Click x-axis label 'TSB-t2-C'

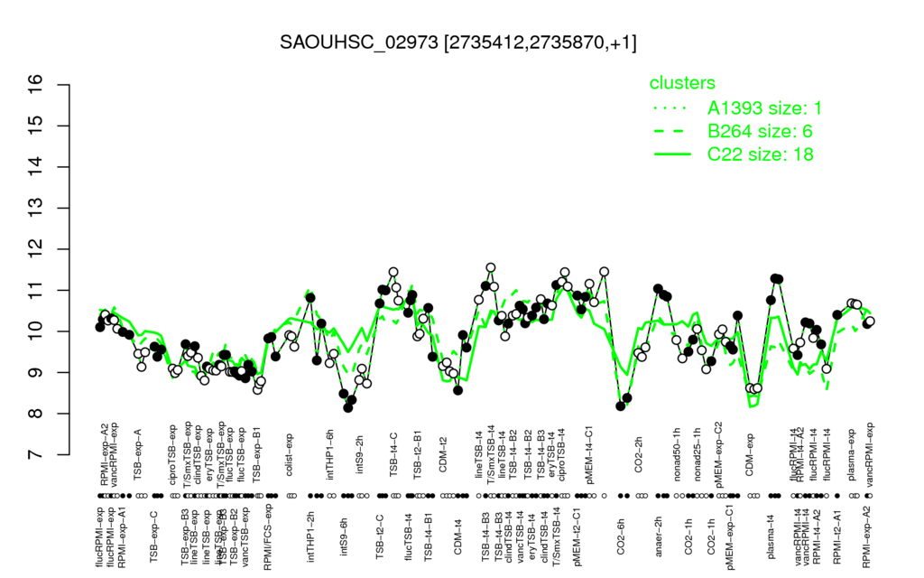click(x=381, y=536)
